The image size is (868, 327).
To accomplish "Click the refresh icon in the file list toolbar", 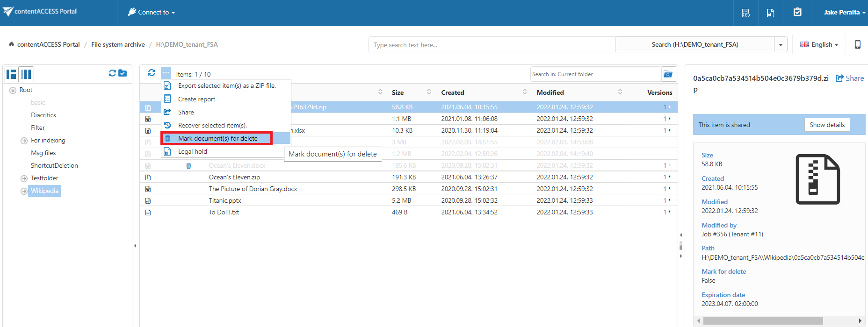I will pyautogui.click(x=152, y=73).
